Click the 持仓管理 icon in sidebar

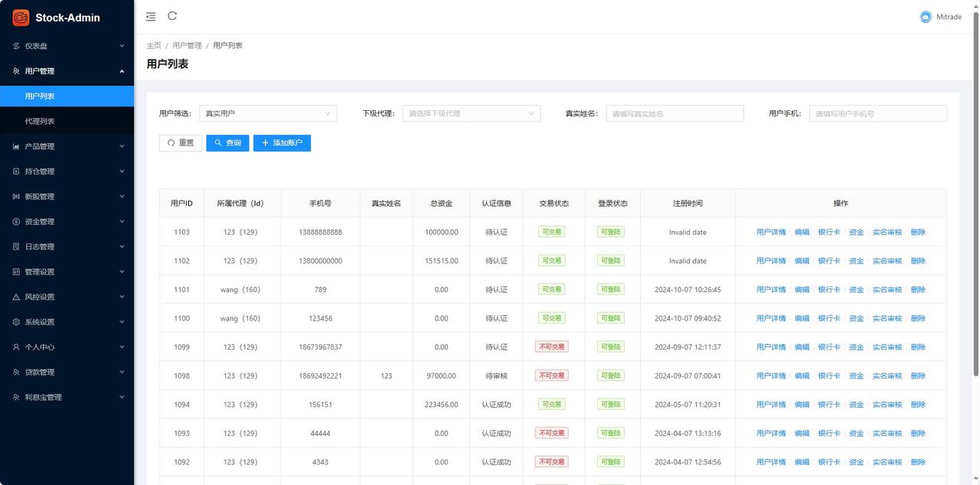pyautogui.click(x=16, y=171)
